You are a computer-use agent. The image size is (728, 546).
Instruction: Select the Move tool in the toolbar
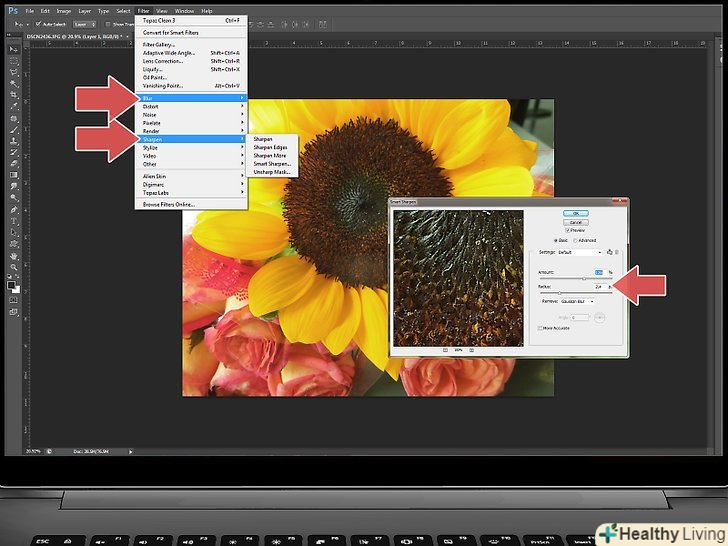14,49
